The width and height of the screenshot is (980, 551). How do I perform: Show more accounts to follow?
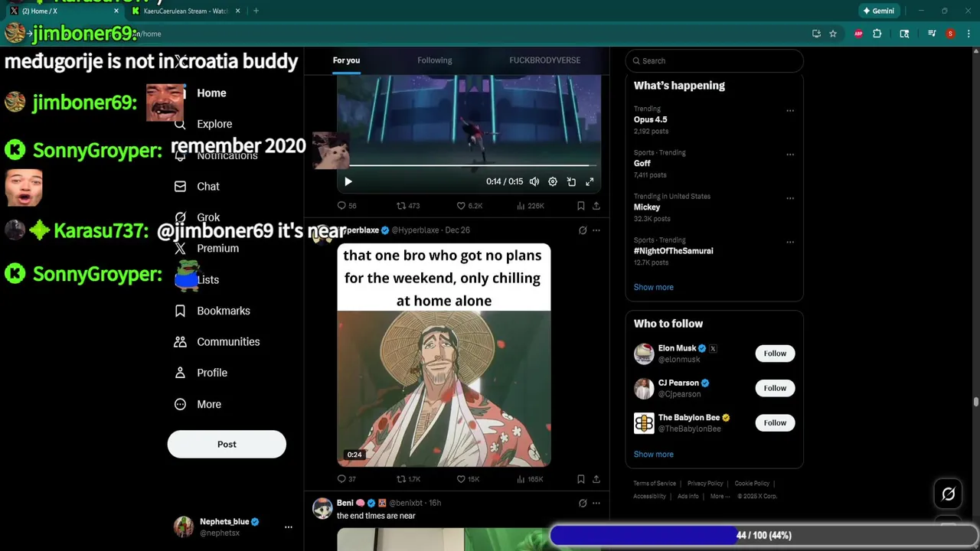coord(653,455)
